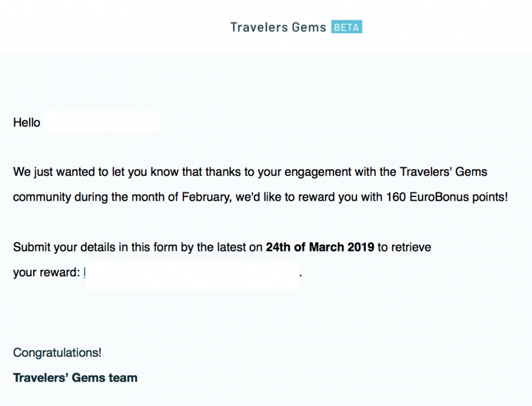Click the "Congratulations!" line

click(x=57, y=353)
